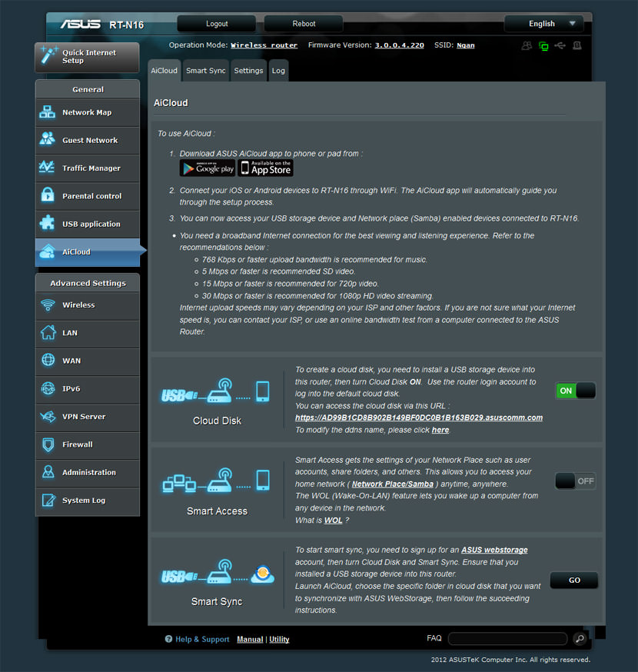Open the Log tab
638x672 pixels.
(x=278, y=71)
